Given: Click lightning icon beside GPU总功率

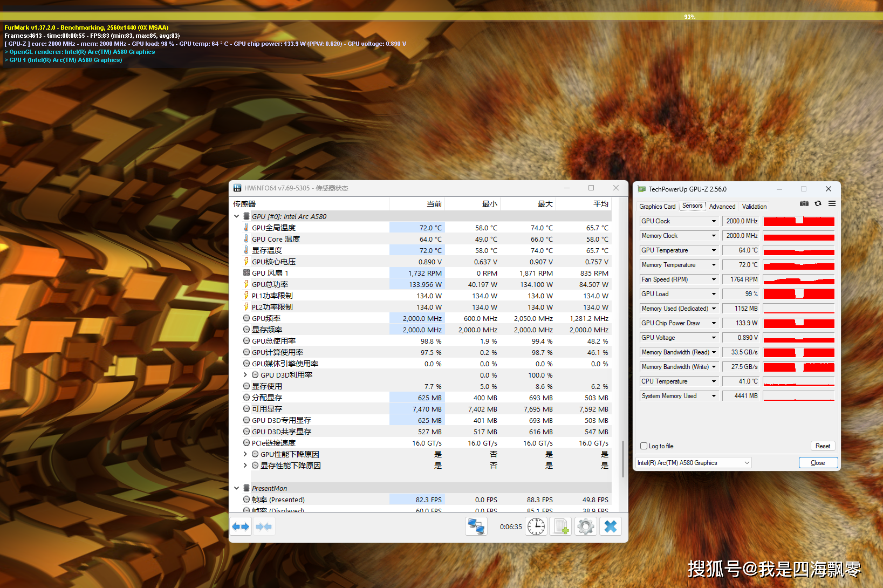Looking at the screenshot, I should [246, 284].
